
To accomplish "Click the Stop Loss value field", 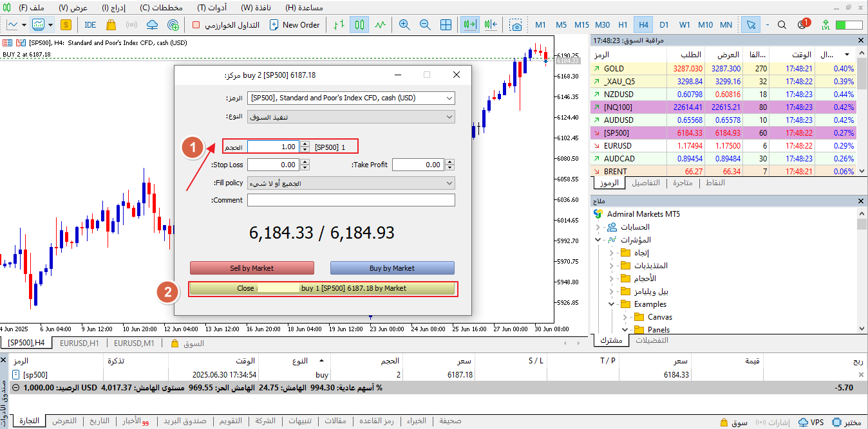I will [273, 165].
